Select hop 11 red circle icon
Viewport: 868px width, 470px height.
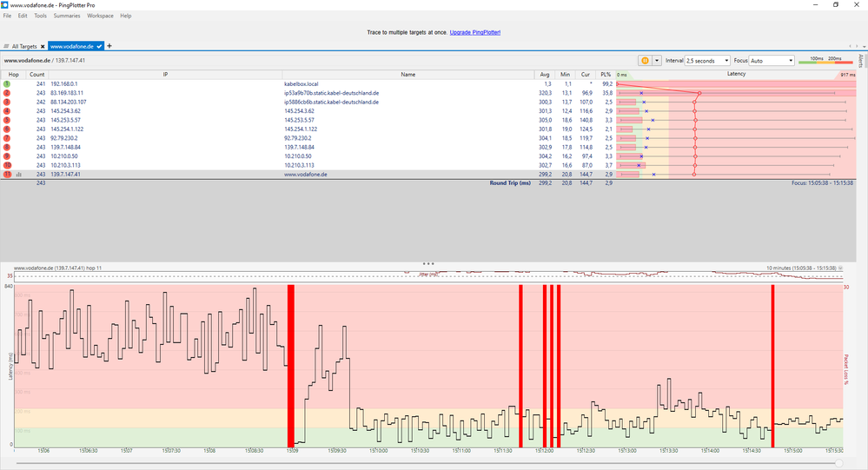(x=7, y=174)
